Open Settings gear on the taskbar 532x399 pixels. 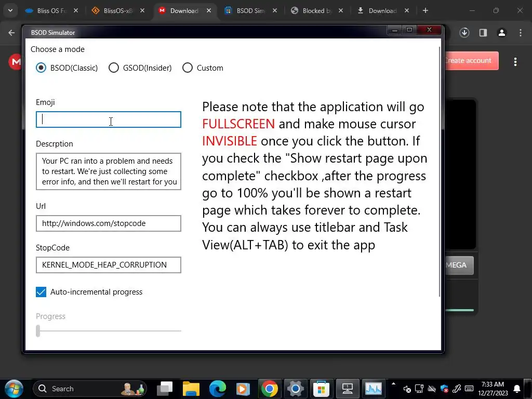(295, 389)
